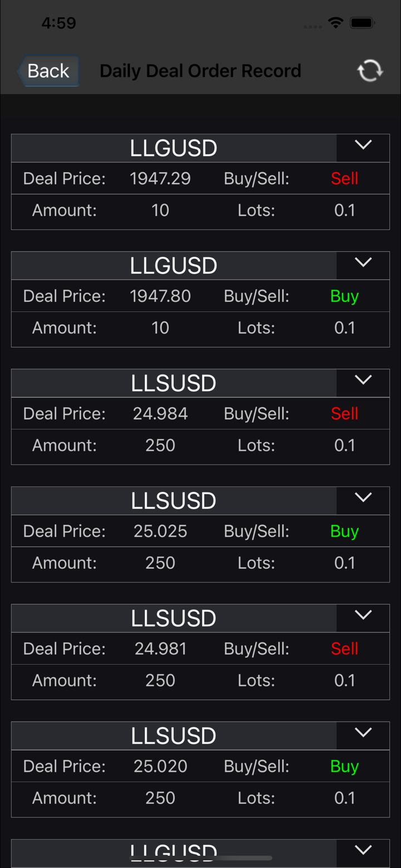Expand the LLGUSD order at 1947.29
401x868 pixels.
pyautogui.click(x=363, y=146)
